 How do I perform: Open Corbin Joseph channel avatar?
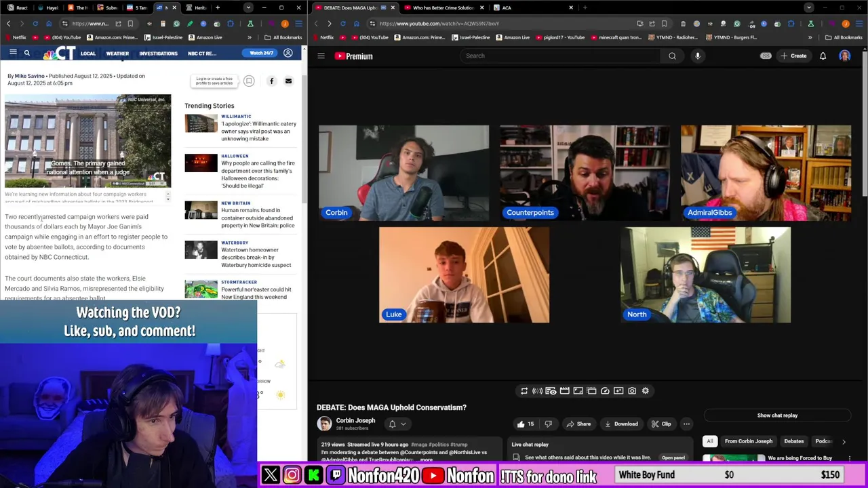coord(324,424)
